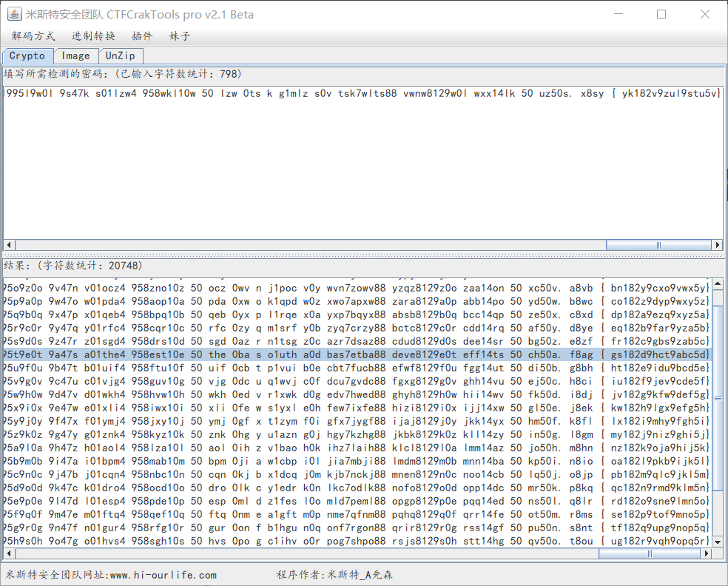The image size is (728, 586).
Task: Click right arrow of input horizontal scrollbar
Action: click(718, 245)
